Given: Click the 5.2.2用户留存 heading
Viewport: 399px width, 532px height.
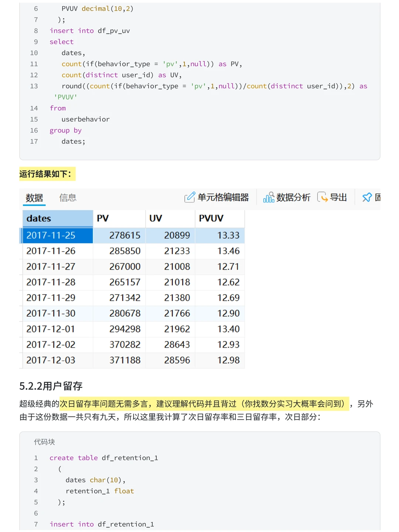Looking at the screenshot, I should [51, 386].
